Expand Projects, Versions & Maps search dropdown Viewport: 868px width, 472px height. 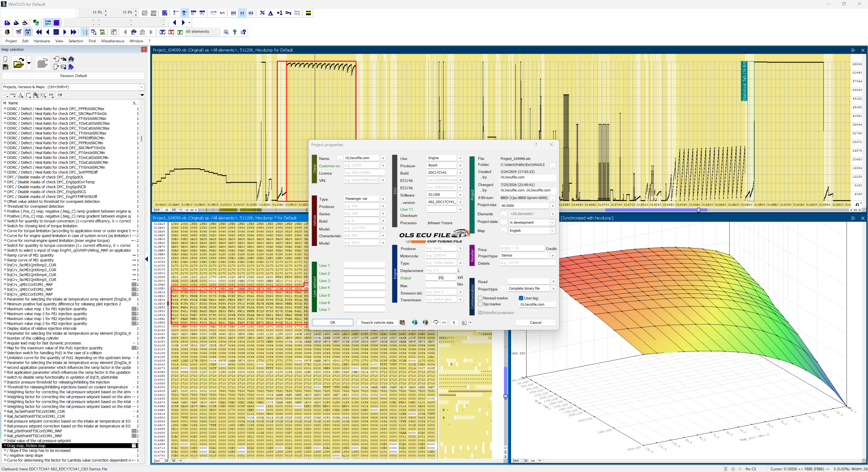142,87
